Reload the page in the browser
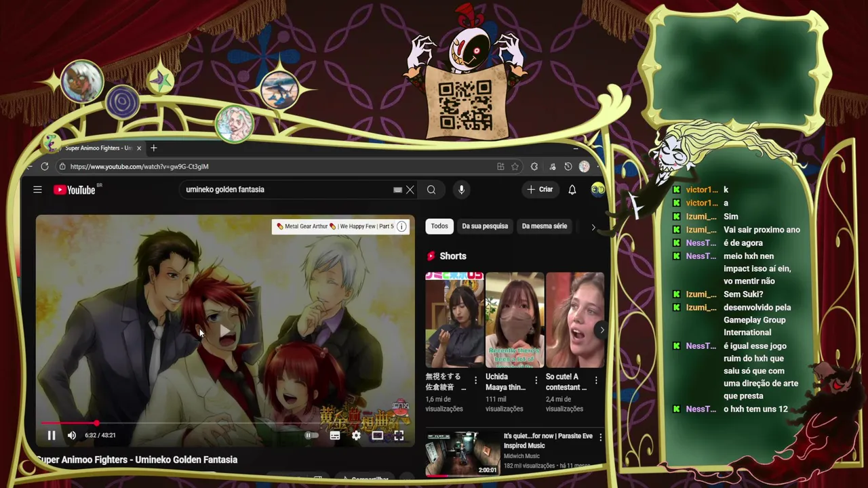 click(x=45, y=166)
